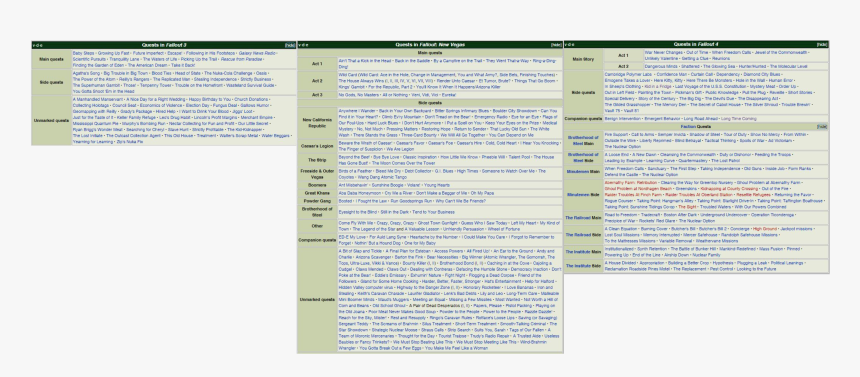Follow the G.I. Blues quest link
The image size is (860, 377).
443,171
